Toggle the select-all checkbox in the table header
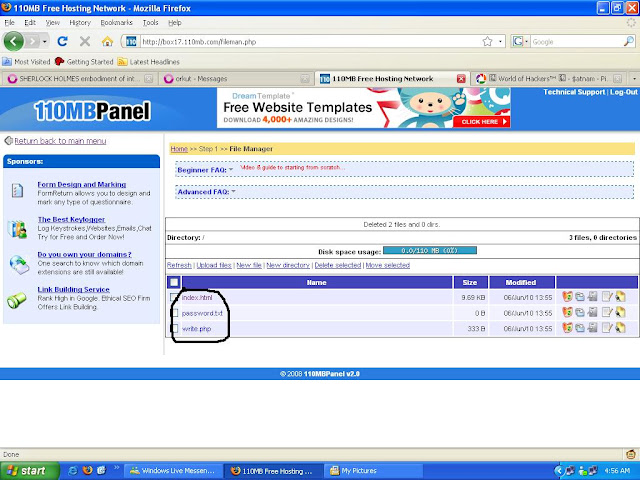 click(x=174, y=282)
